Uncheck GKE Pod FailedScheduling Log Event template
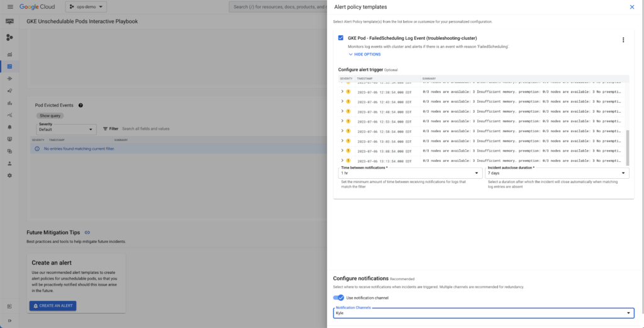This screenshot has height=328, width=644. (x=341, y=38)
